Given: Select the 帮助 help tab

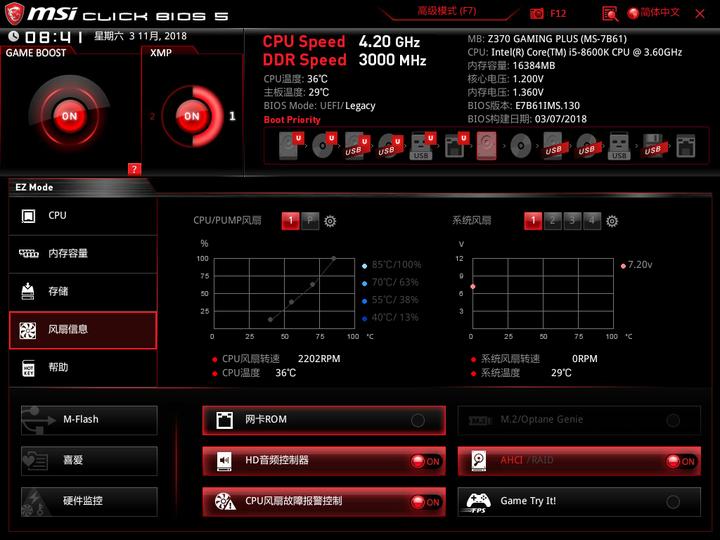Looking at the screenshot, I should click(83, 367).
